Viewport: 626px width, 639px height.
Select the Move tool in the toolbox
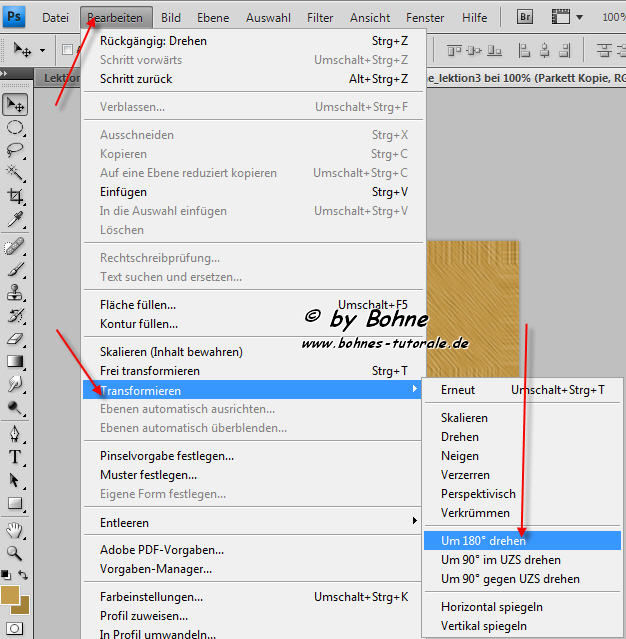(16, 104)
